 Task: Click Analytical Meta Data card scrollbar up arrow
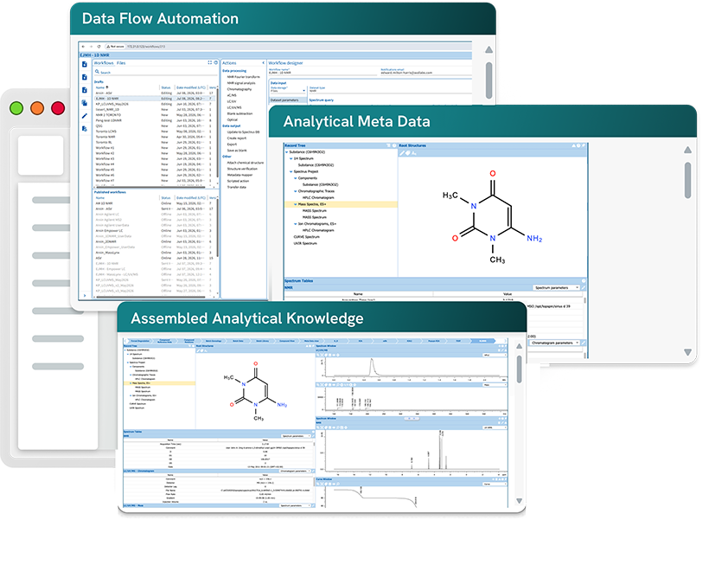click(x=687, y=150)
